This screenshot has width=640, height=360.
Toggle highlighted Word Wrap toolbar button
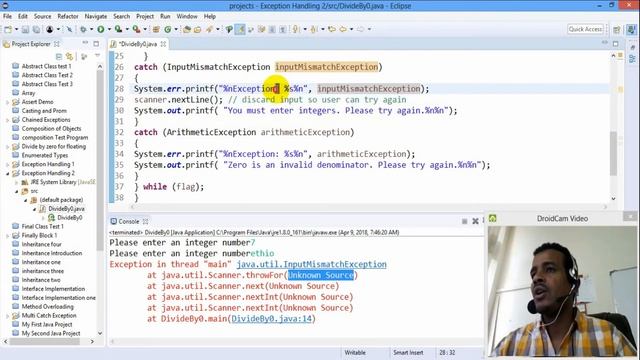[x=240, y=29]
